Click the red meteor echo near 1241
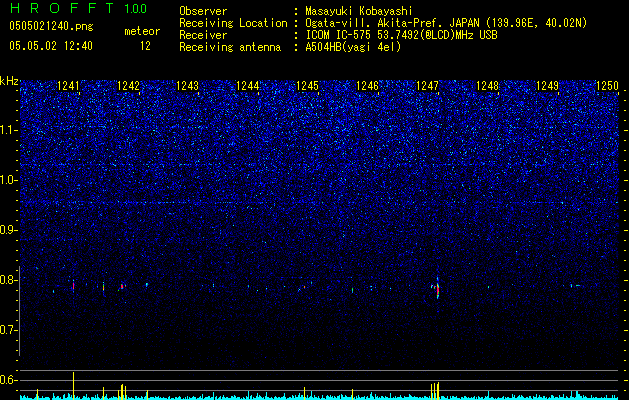 click(x=73, y=286)
